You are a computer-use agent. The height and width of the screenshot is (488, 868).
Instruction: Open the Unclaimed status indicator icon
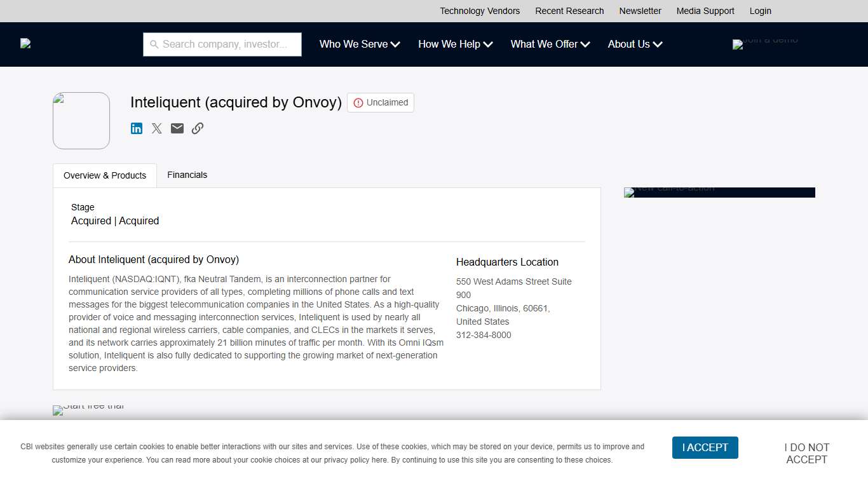[x=358, y=102]
